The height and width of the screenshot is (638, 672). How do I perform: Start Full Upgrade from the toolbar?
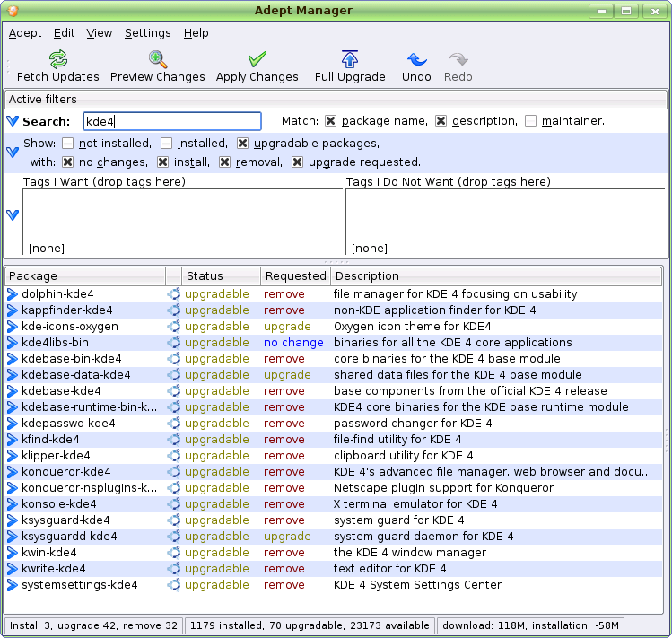point(350,59)
